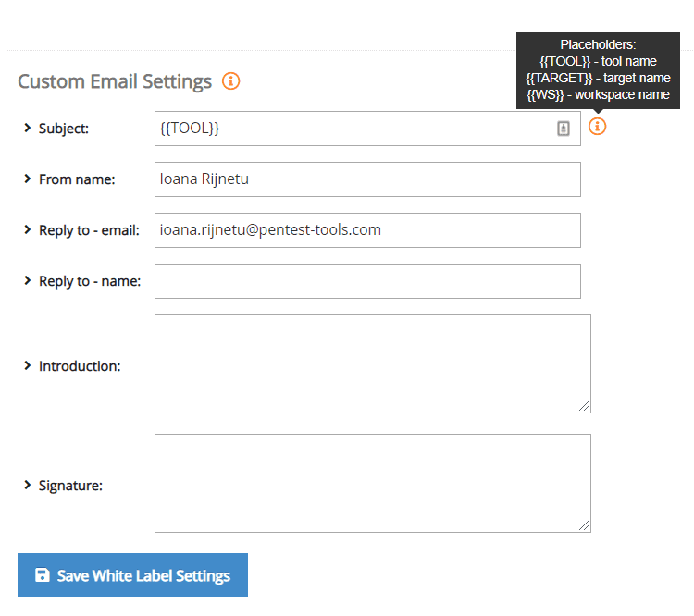Click the contact autofill icon in Subject field
The image size is (694, 616).
coord(564,129)
